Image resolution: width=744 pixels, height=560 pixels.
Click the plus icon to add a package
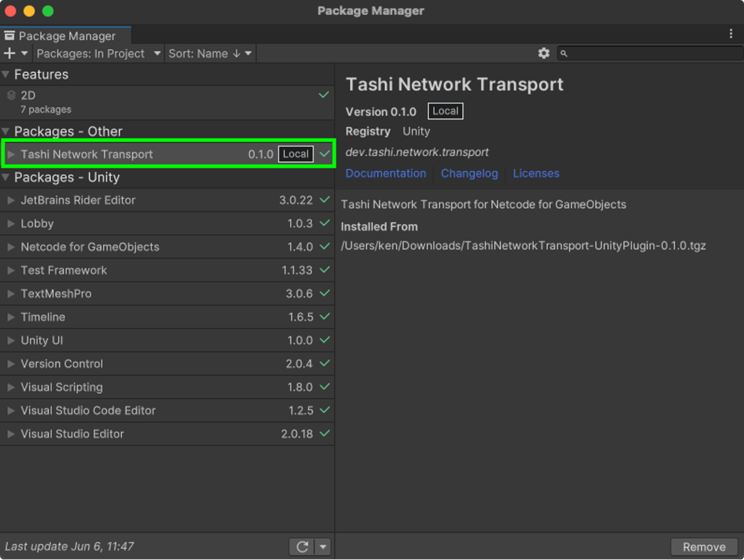click(x=9, y=54)
